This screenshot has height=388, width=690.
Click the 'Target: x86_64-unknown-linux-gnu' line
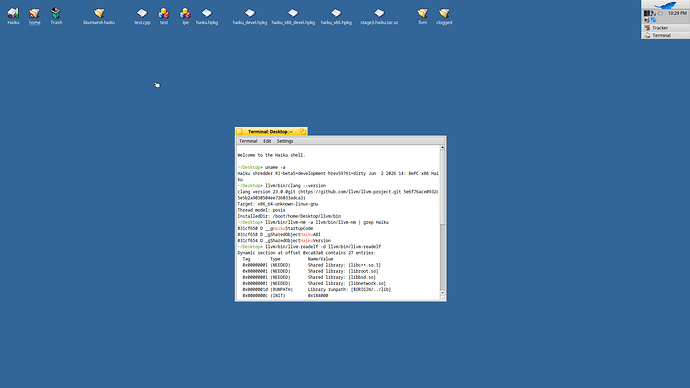pos(278,204)
